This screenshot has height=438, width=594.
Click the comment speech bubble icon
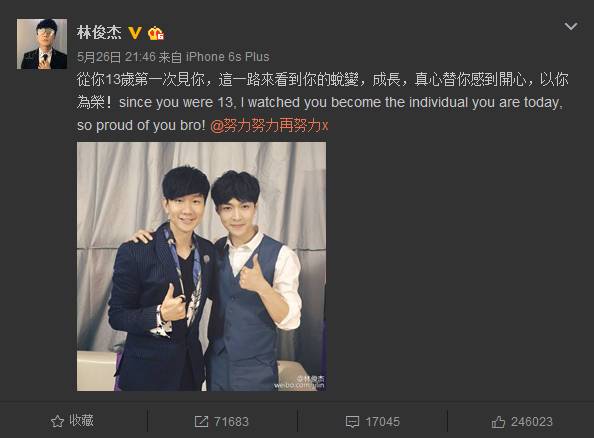[x=352, y=422]
